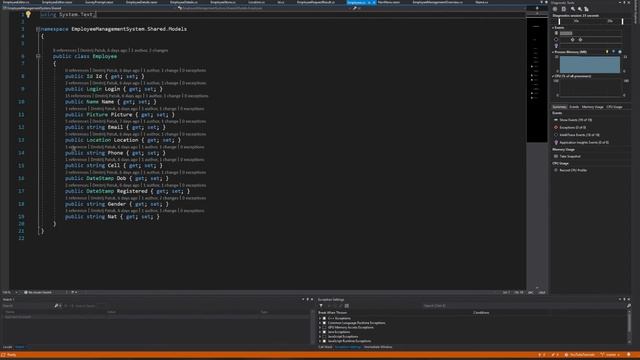Click the lightbulb quick actions icon
Screen dimensions: 640x360
[x=28, y=14]
